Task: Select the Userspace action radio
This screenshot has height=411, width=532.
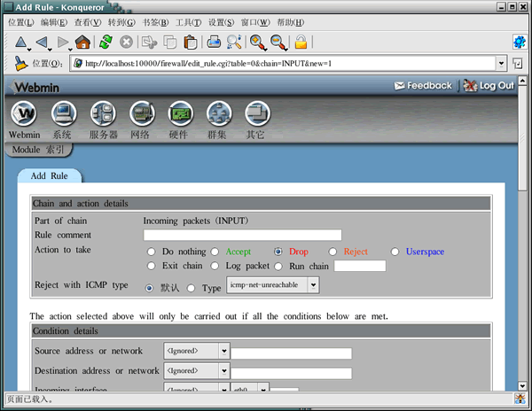Action: (x=395, y=252)
